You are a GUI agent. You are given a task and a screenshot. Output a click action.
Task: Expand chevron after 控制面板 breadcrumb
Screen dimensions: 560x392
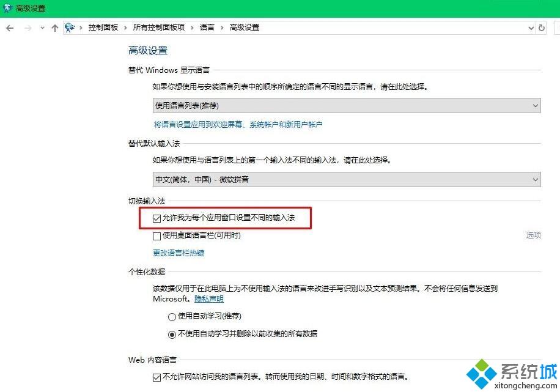(x=125, y=28)
